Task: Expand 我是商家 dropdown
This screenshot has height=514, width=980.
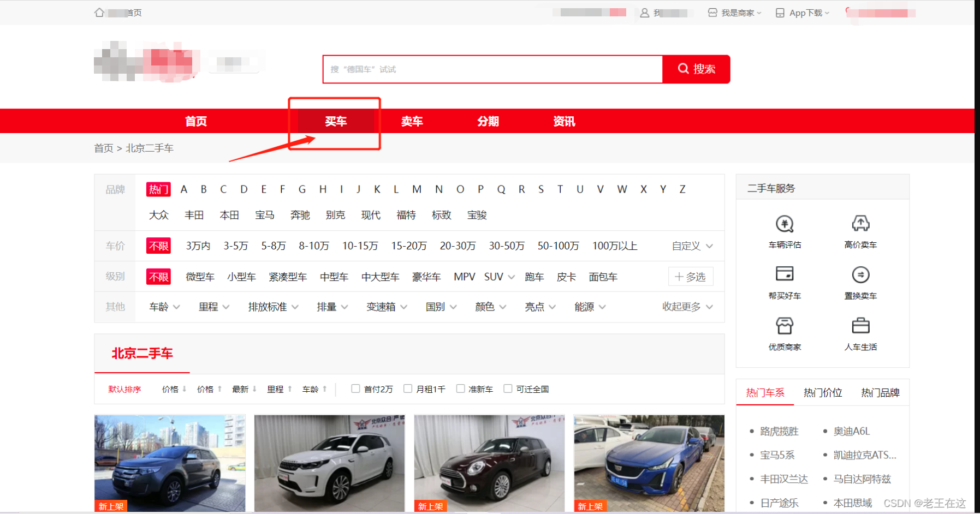Action: 759,13
